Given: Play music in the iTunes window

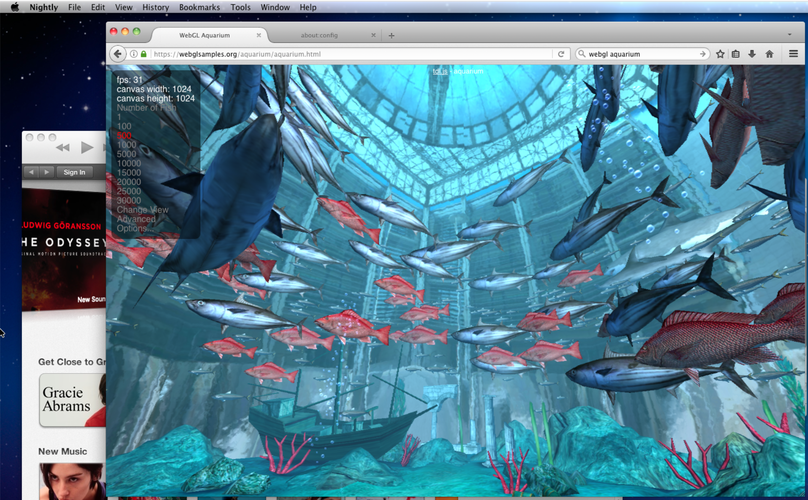Looking at the screenshot, I should (87, 147).
